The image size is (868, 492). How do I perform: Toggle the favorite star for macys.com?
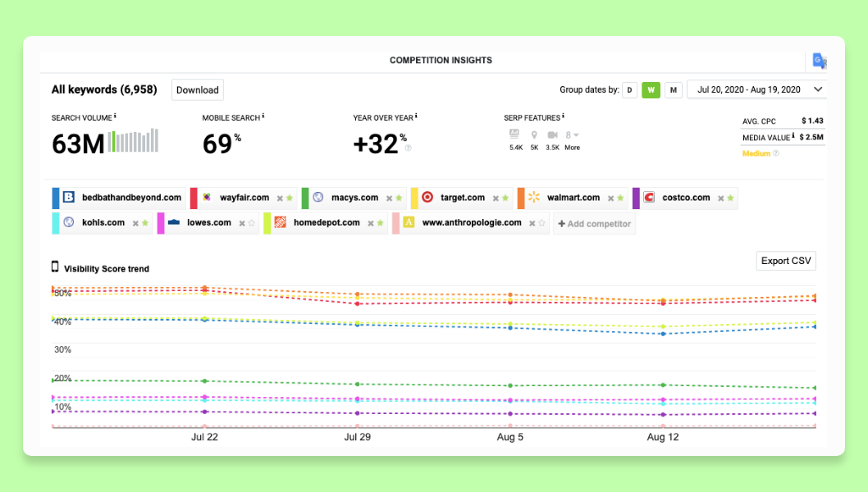click(399, 198)
